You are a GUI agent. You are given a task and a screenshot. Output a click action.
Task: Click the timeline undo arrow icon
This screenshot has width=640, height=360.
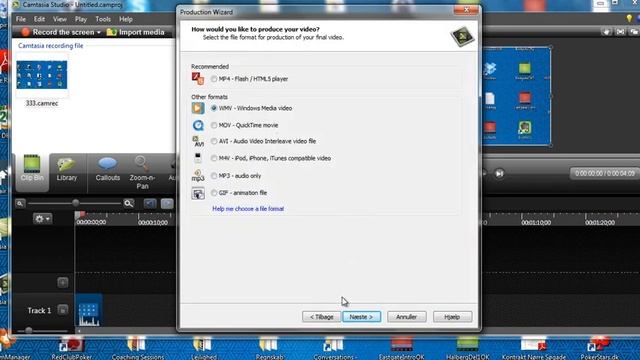150,203
